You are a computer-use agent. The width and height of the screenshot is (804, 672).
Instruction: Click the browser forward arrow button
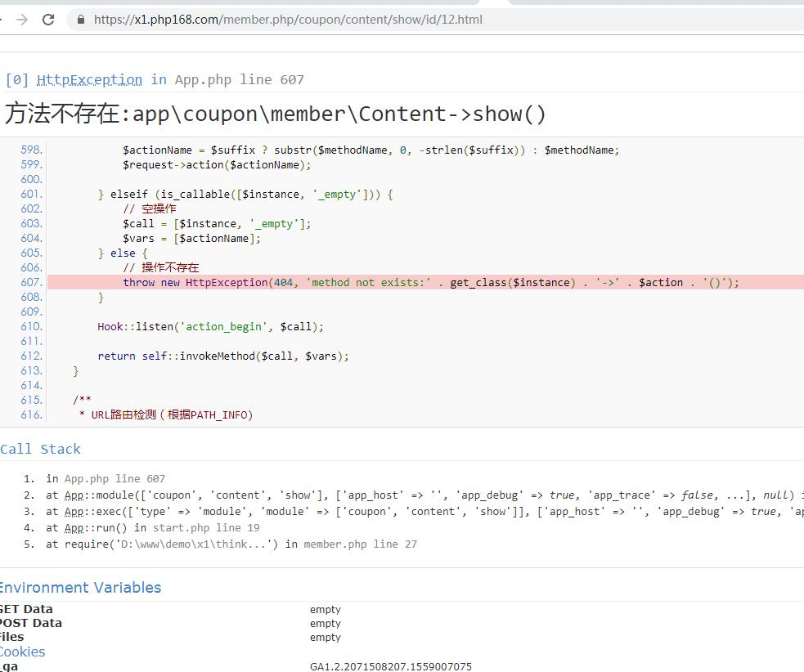pos(22,20)
